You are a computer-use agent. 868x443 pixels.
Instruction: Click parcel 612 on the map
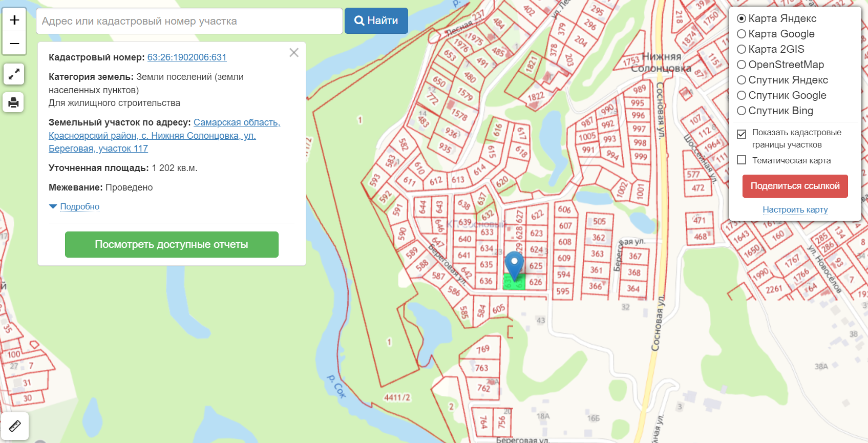[x=436, y=181]
